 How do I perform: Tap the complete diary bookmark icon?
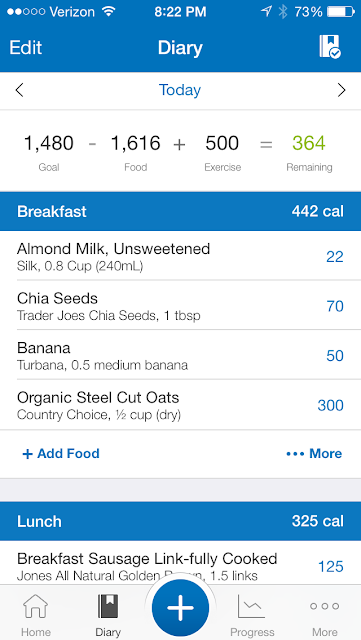pos(330,47)
